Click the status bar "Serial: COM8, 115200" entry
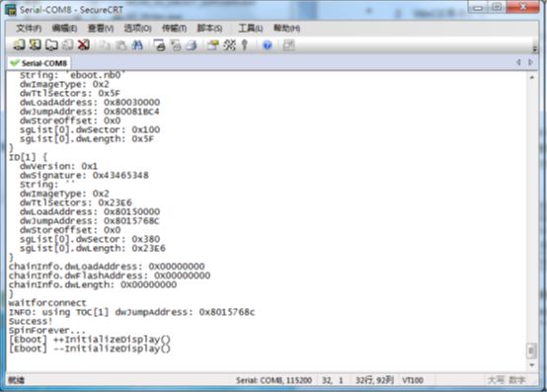The image size is (547, 392). pos(273,380)
